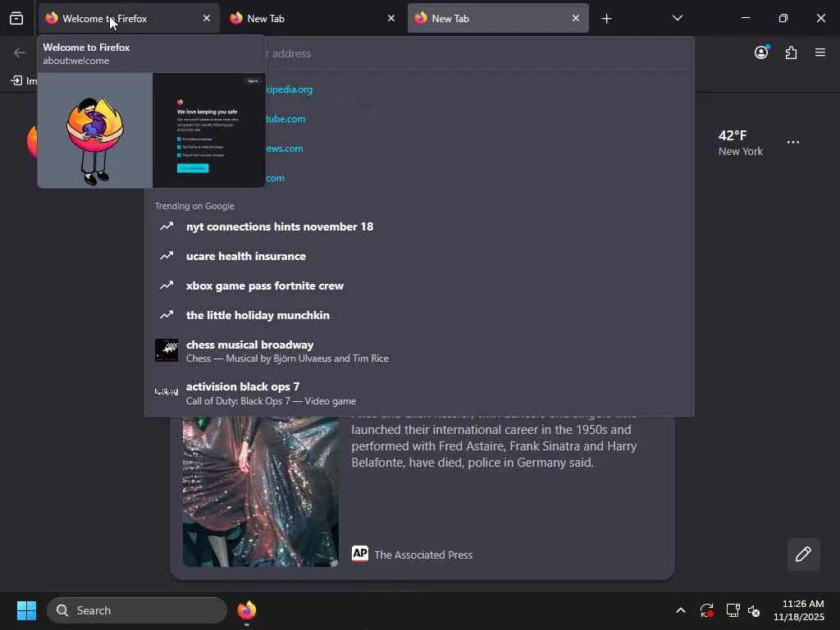Switch to the Welcome to Firefox tab

point(129,18)
